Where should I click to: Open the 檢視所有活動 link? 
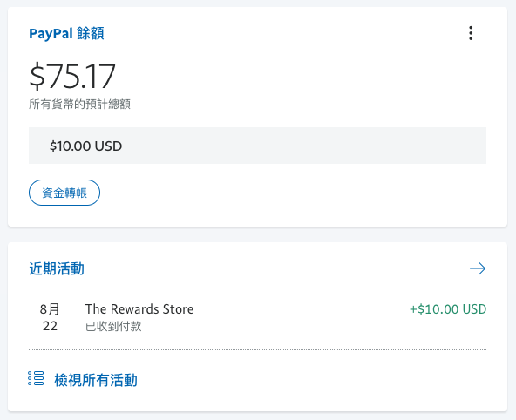click(x=96, y=380)
